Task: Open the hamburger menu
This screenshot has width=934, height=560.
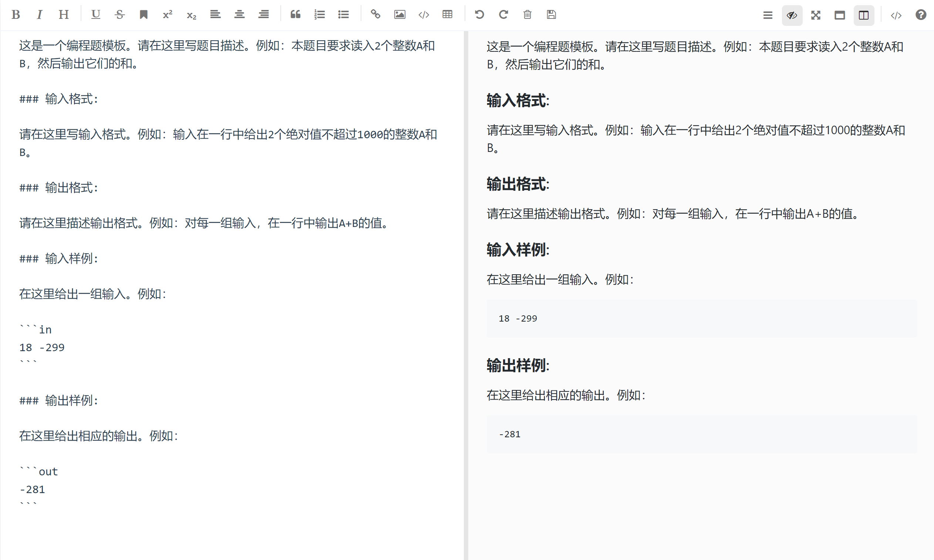Action: pos(767,15)
